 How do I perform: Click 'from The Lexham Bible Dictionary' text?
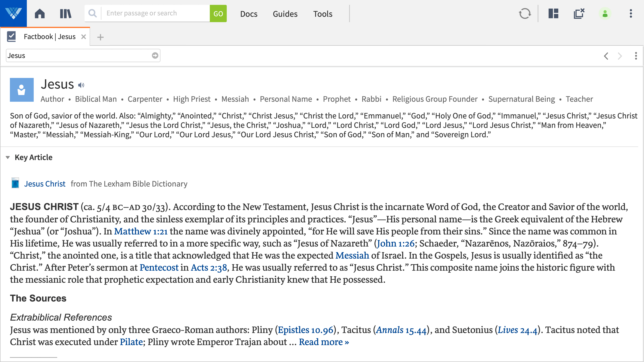pos(129,184)
